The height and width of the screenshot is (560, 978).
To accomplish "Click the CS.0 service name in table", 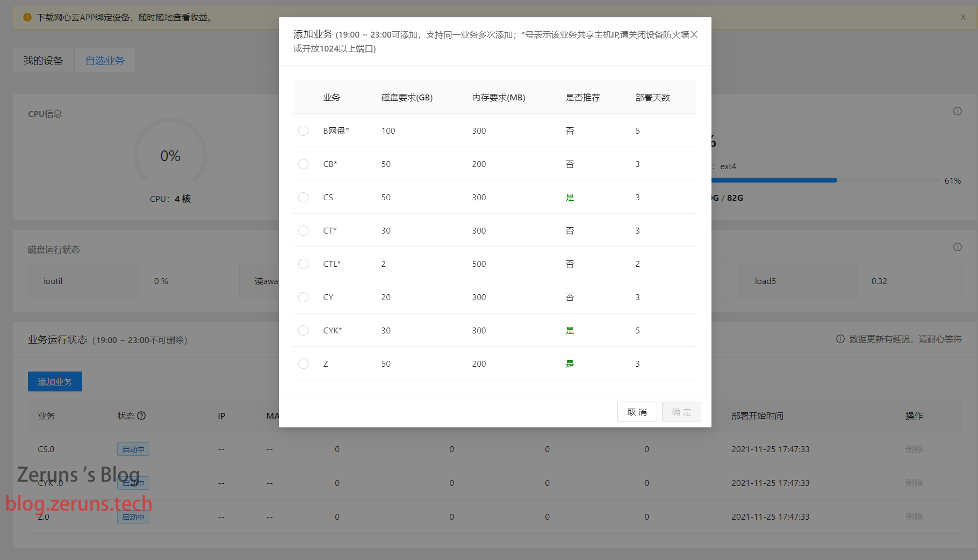I will pos(46,449).
